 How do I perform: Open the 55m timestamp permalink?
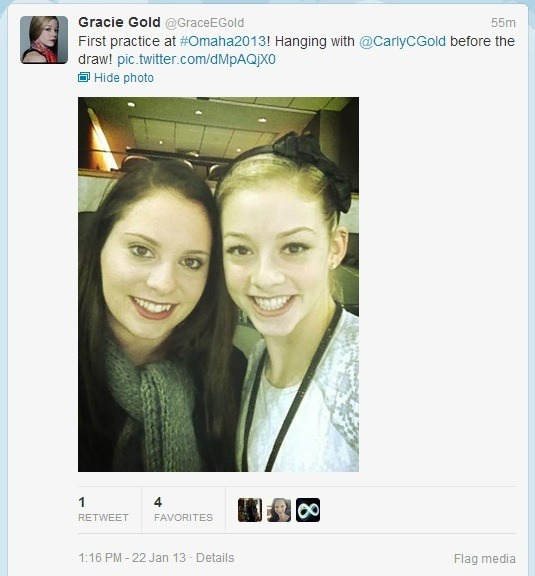[x=503, y=23]
